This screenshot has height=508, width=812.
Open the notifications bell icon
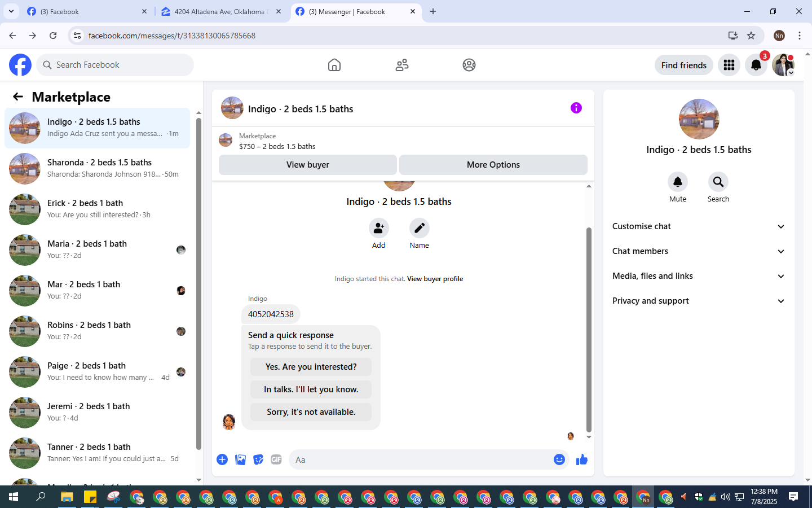(756, 65)
